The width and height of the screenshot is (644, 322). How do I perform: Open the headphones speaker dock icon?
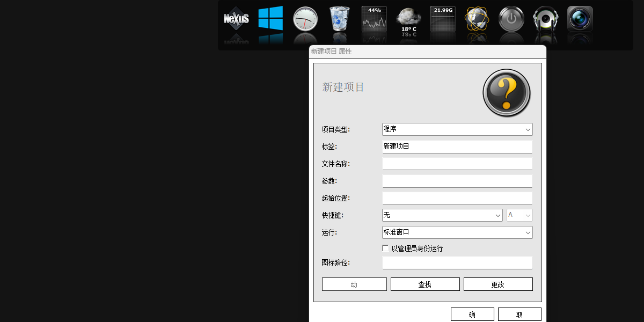[546, 19]
